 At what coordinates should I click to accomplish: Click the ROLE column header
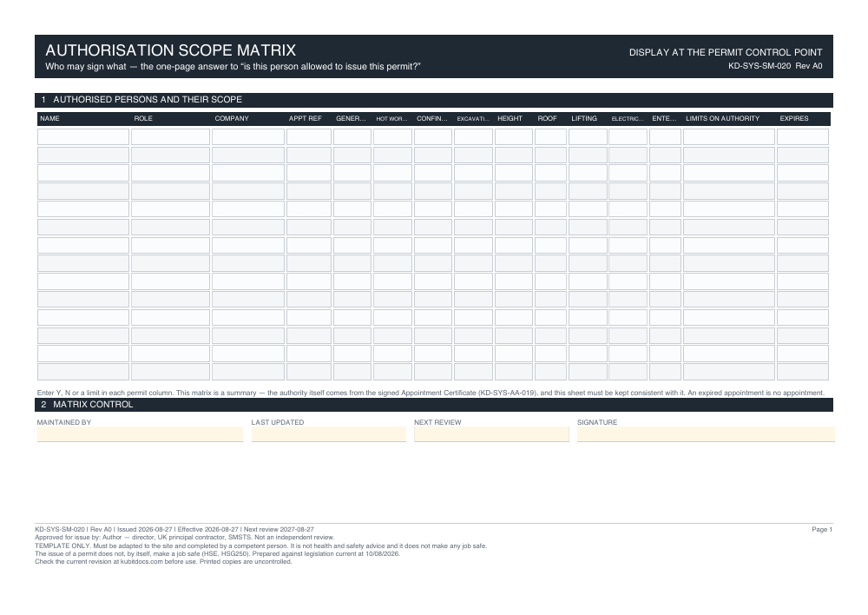click(143, 118)
